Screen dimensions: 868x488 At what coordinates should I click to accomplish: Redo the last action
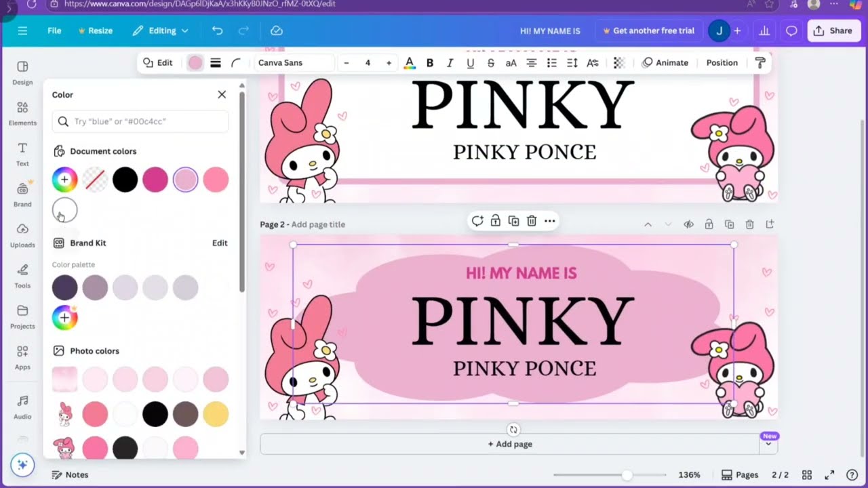243,30
